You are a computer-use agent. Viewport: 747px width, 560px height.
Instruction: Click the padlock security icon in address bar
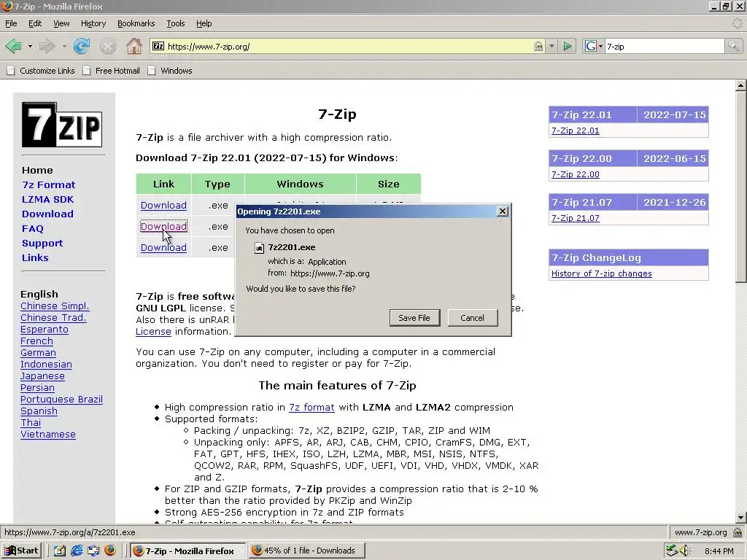click(538, 46)
